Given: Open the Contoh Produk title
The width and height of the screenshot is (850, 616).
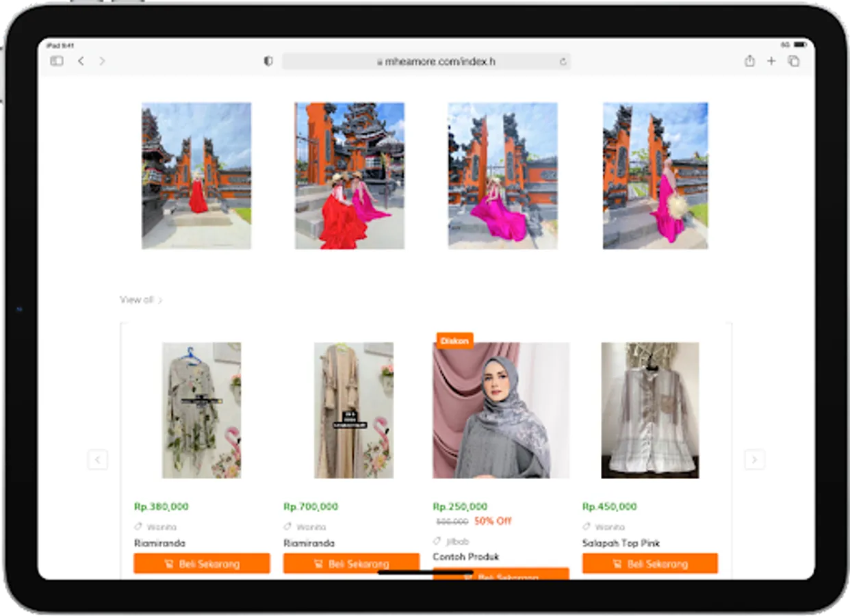Looking at the screenshot, I should click(466, 557).
